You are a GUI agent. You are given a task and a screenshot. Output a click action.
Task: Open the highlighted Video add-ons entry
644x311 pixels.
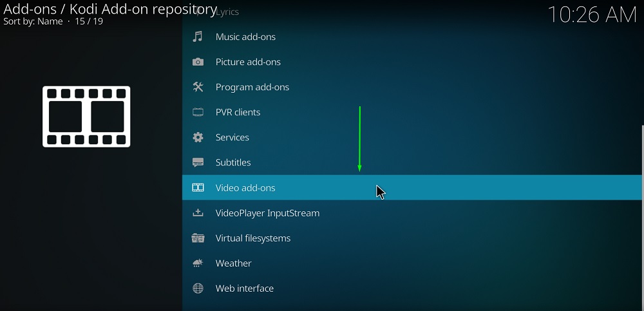pos(412,188)
